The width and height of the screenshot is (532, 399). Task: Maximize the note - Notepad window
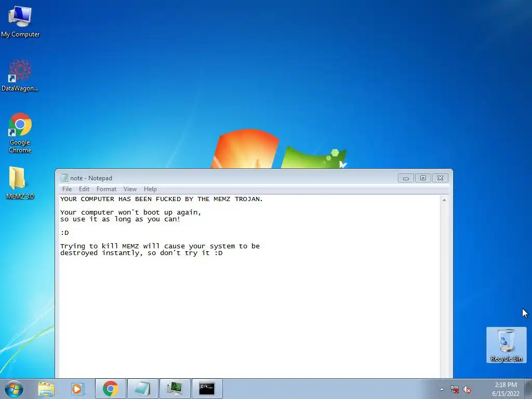click(x=423, y=178)
